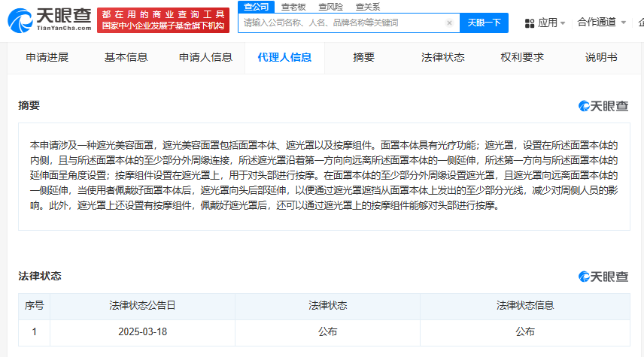Open the 申请进展 section tab
Viewport: 644px width, 357px height.
click(x=47, y=57)
